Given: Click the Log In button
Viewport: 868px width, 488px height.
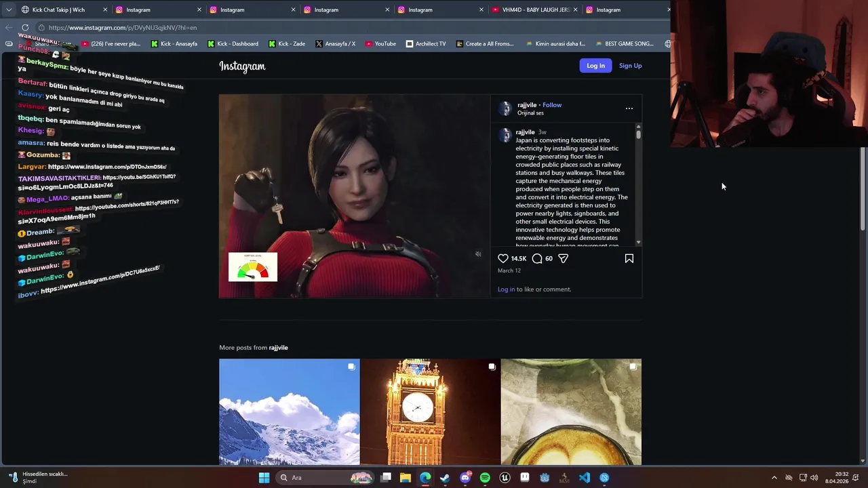Looking at the screenshot, I should tap(595, 66).
